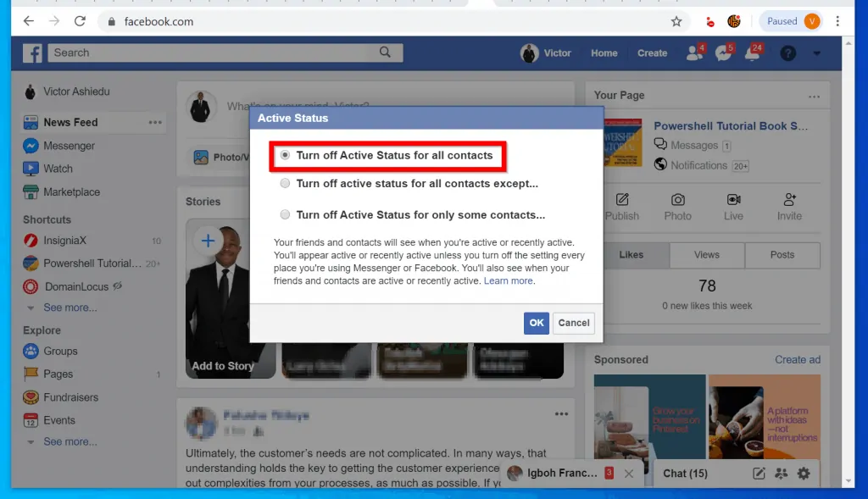This screenshot has height=499, width=868.
Task: Open the post options ellipsis on Ultimately post
Action: (x=562, y=413)
